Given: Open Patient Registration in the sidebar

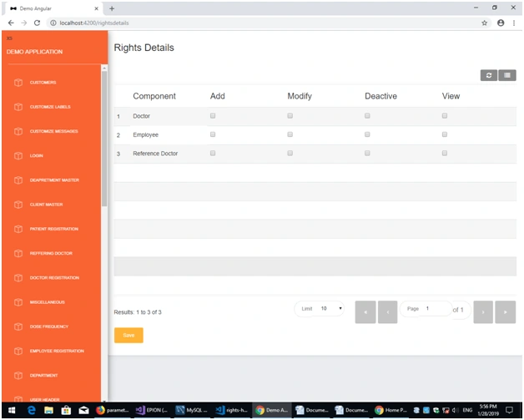Looking at the screenshot, I should 53,229.
